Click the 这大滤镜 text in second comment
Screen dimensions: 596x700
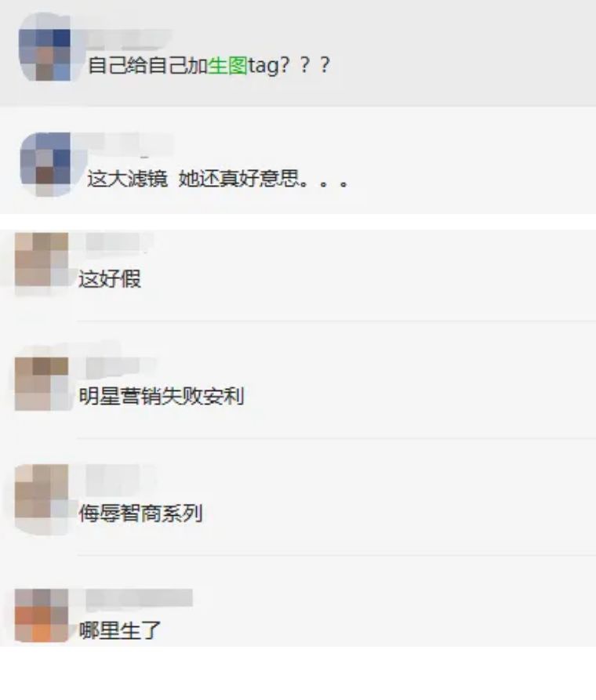click(x=127, y=179)
